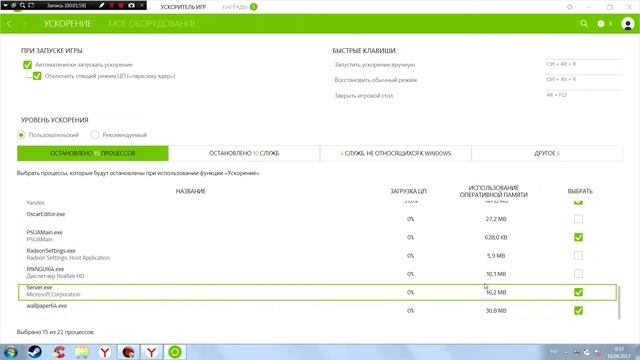The height and width of the screenshot is (360, 640).
Task: Open search with the magnifier icon
Action: (x=584, y=24)
